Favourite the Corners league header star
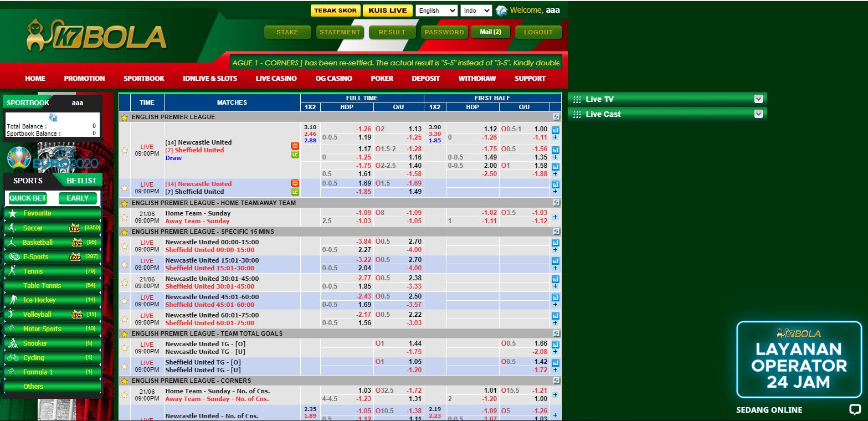Image resolution: width=868 pixels, height=421 pixels. pos(125,381)
